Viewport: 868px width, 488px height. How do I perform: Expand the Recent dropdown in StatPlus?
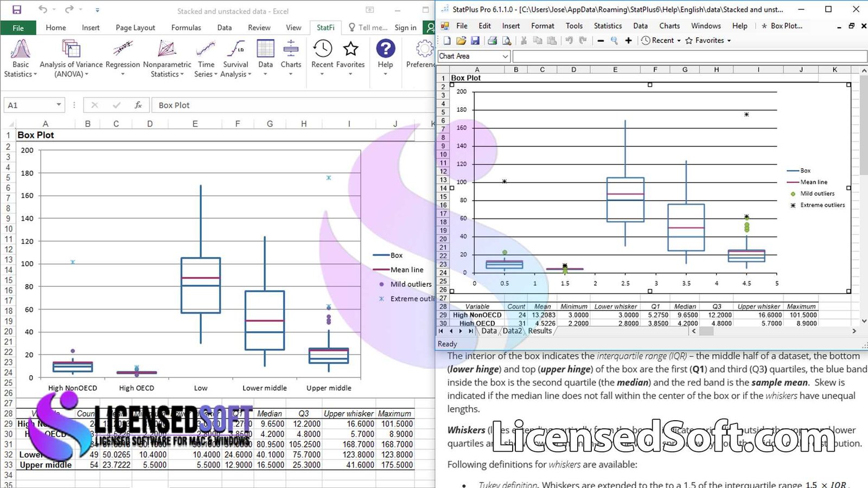(661, 40)
